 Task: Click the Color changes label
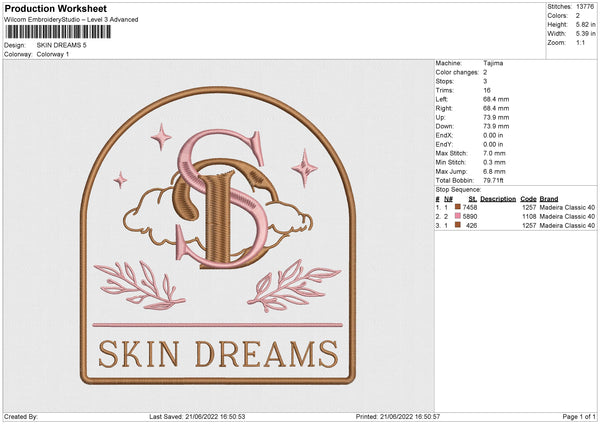457,72
